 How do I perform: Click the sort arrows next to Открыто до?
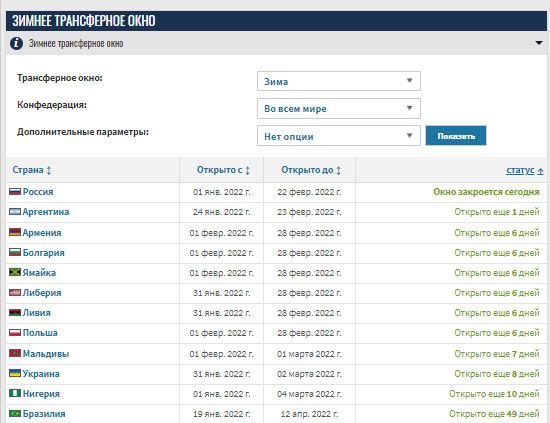coord(338,170)
